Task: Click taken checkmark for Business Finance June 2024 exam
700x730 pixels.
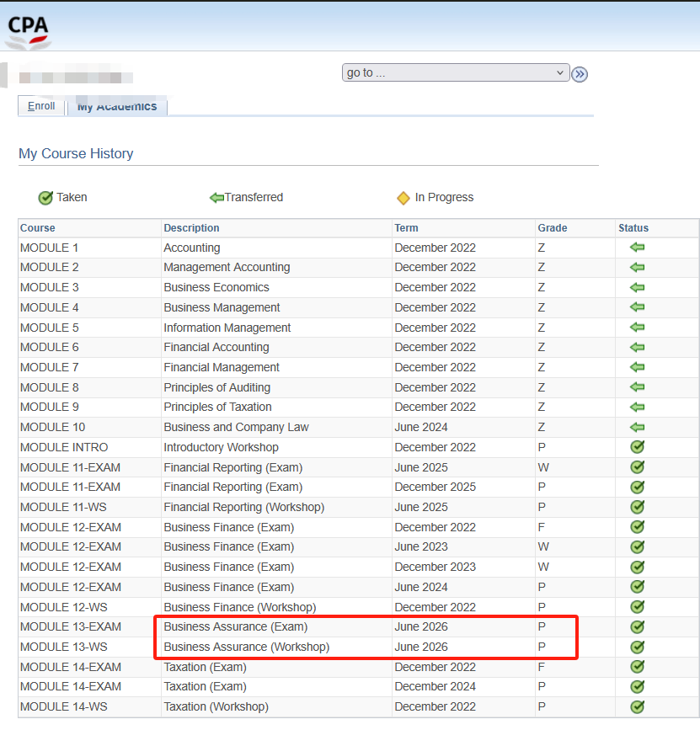Action: tap(637, 587)
